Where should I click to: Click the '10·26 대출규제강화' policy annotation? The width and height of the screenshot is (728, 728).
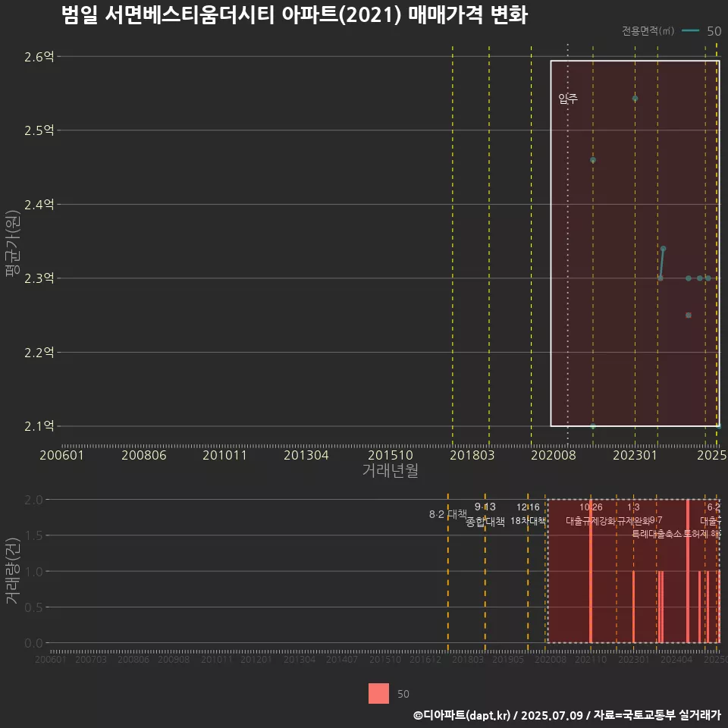click(591, 514)
